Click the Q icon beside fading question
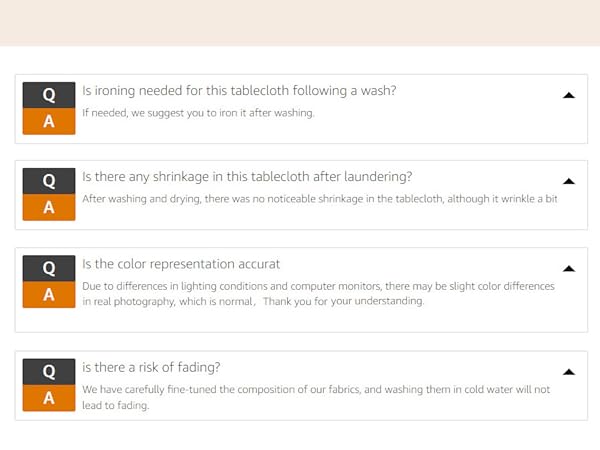The height and width of the screenshot is (450, 600). pos(49,372)
